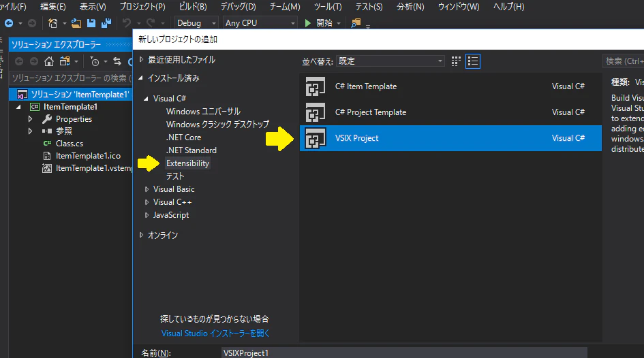Open dropdown arrow next to 開始 button

pyautogui.click(x=339, y=23)
